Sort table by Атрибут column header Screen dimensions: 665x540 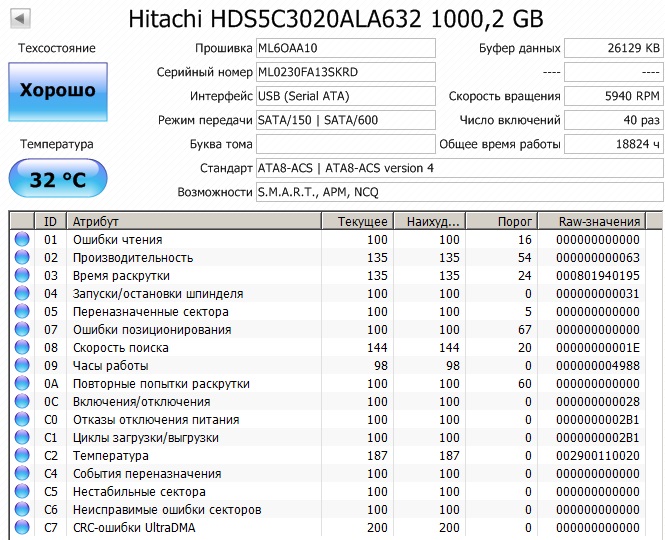click(194, 221)
